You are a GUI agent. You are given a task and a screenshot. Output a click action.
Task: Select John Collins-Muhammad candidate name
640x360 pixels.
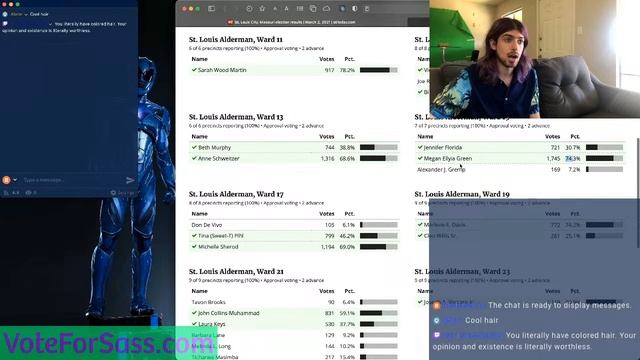[x=229, y=313]
